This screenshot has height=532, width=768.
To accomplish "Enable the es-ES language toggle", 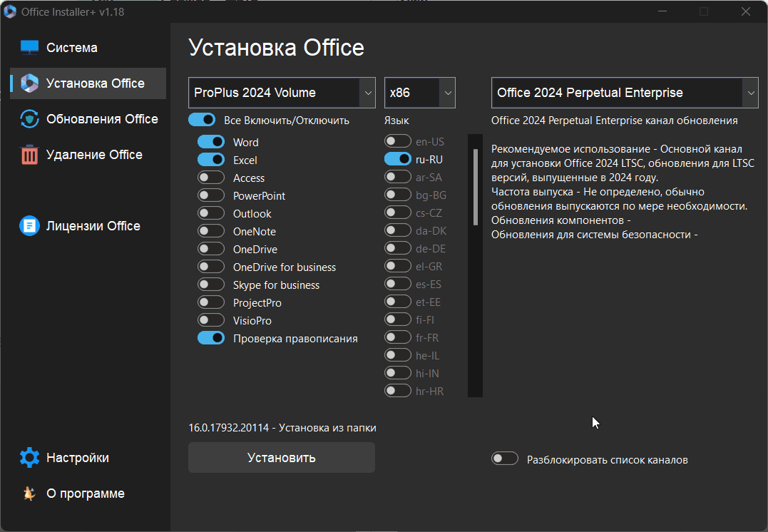I will 398,284.
